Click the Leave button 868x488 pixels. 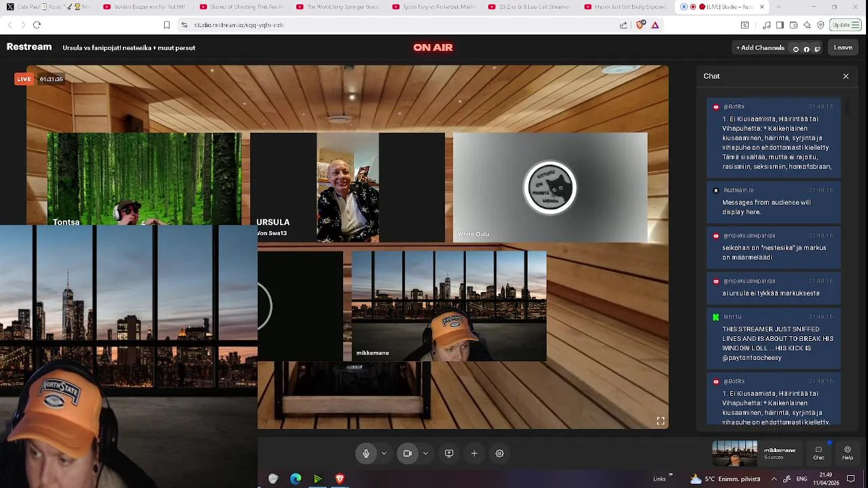[x=843, y=47]
